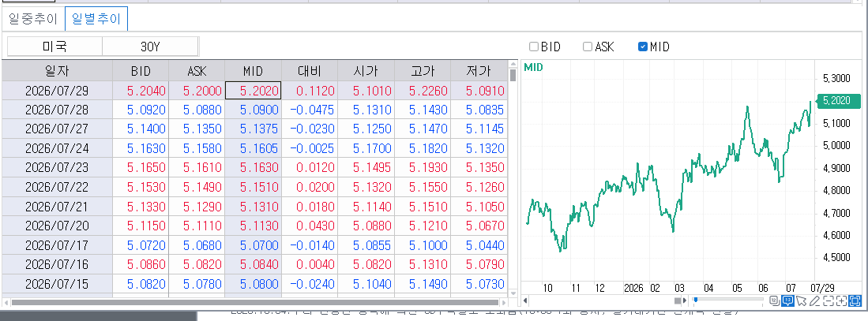Viewport: 868px width, 321px height.
Task: Select the 2026/07/21 date cell
Action: (x=57, y=207)
